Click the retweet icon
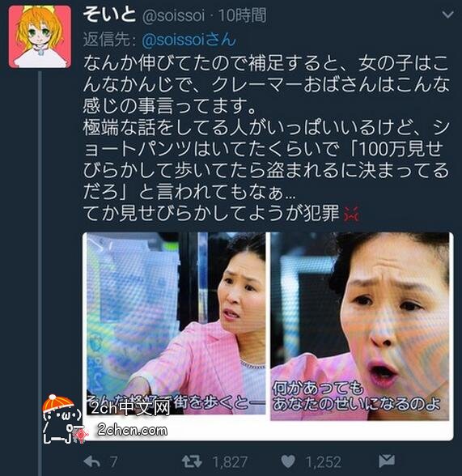This screenshot has height=476, width=462. (192, 461)
